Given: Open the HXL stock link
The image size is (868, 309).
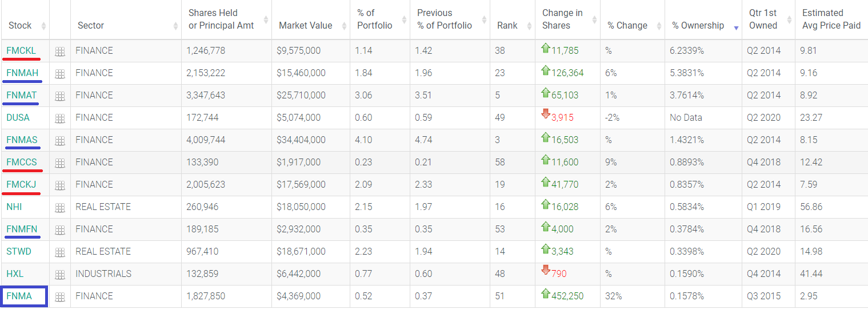Looking at the screenshot, I should [x=15, y=274].
